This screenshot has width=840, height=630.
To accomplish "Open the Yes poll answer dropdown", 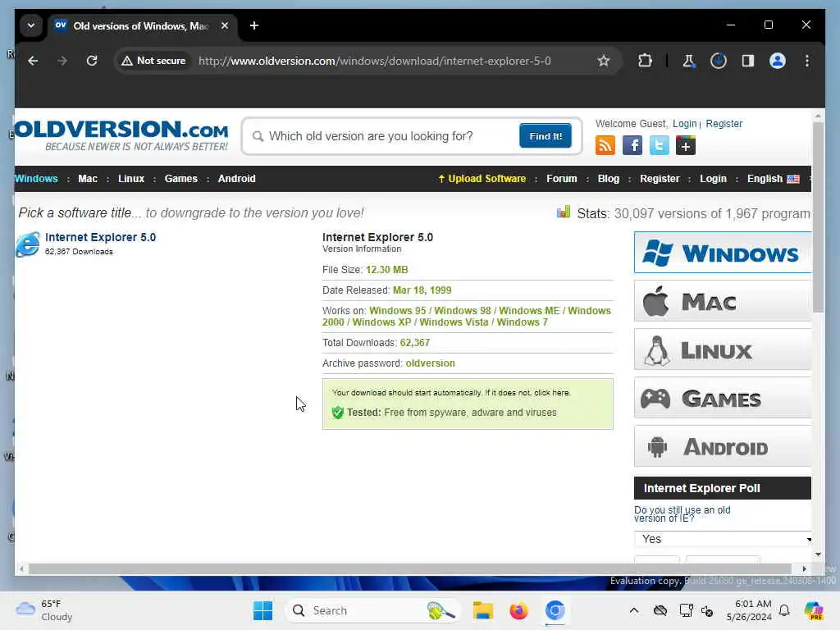I will 724,539.
